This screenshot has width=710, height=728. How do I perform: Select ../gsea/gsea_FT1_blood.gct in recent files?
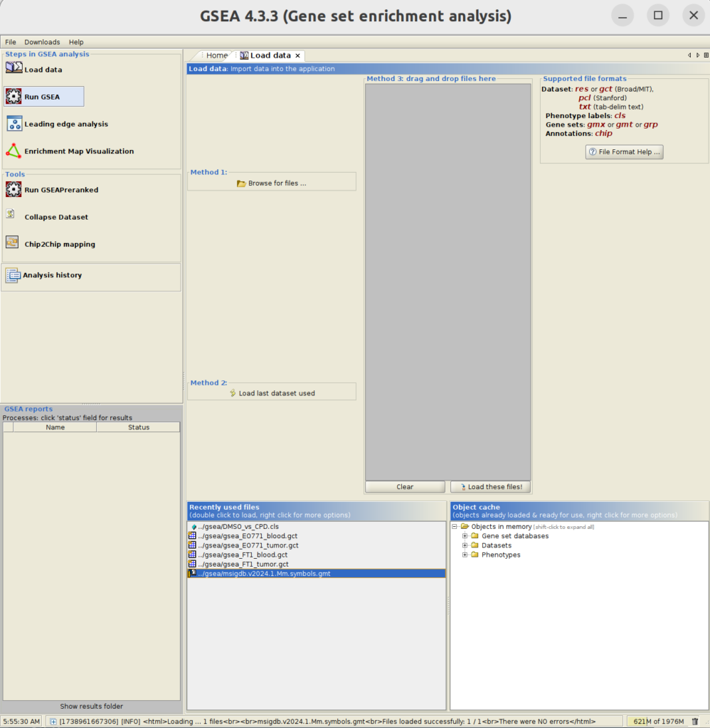(243, 555)
